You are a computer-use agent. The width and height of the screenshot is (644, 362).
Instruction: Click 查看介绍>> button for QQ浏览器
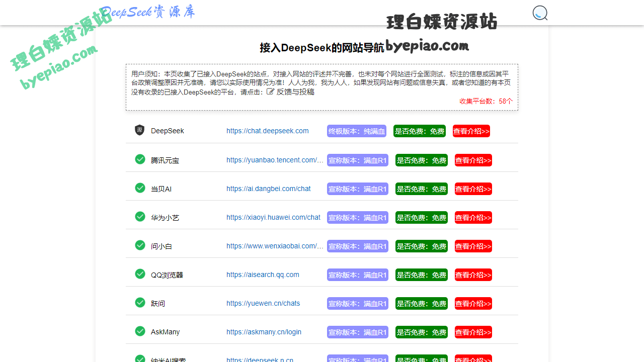tap(473, 275)
